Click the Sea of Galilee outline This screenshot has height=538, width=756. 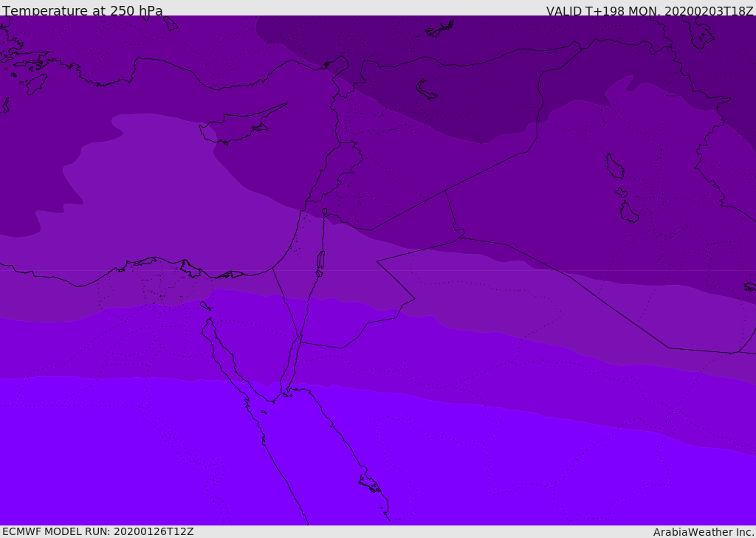[x=325, y=212]
